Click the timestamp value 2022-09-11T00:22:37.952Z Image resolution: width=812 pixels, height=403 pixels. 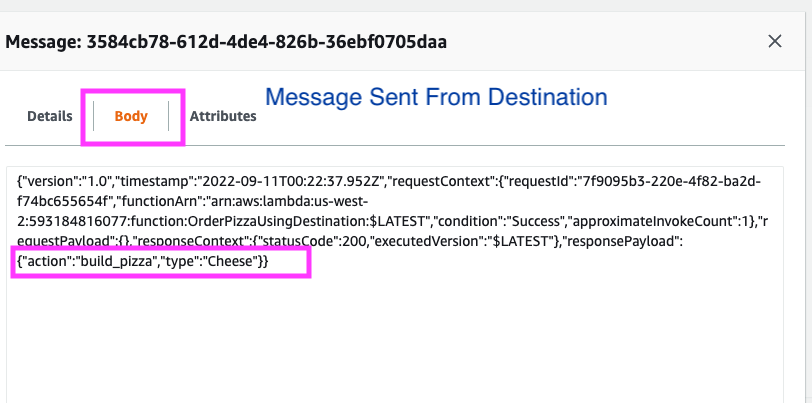(x=291, y=182)
